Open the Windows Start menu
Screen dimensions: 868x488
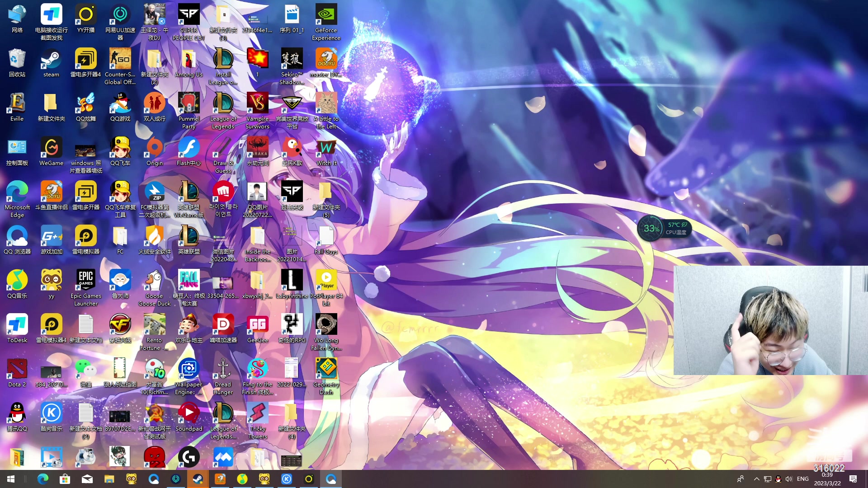click(11, 479)
